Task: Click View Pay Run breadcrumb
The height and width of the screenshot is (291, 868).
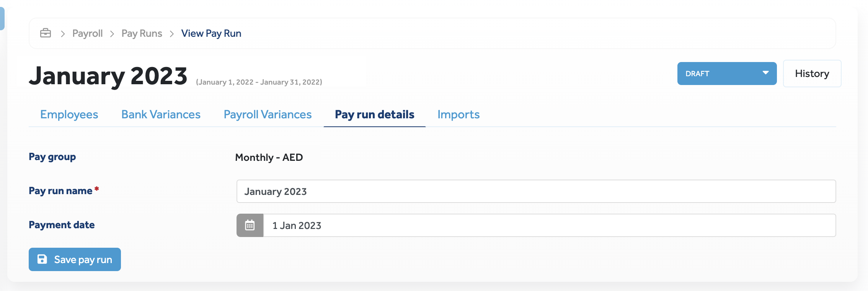Action: point(211,33)
